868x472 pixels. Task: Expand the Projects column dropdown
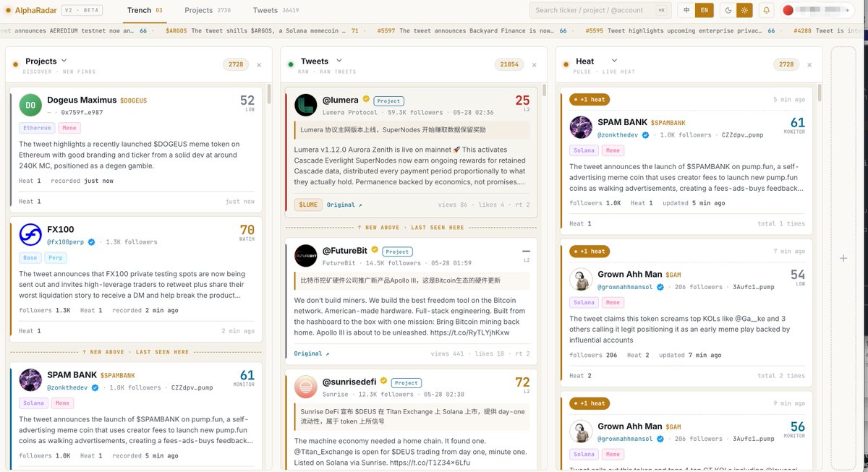pyautogui.click(x=64, y=61)
